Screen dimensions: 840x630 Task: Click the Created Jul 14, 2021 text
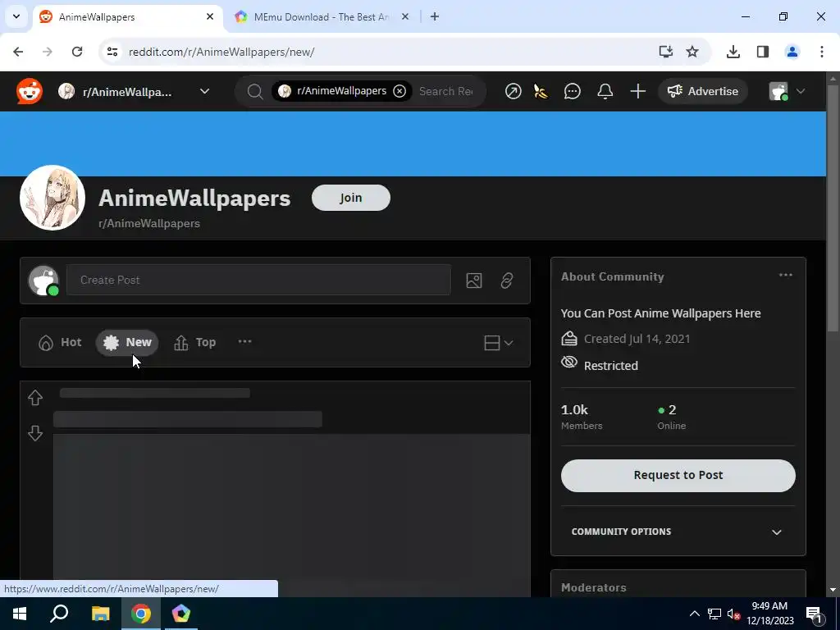637,339
